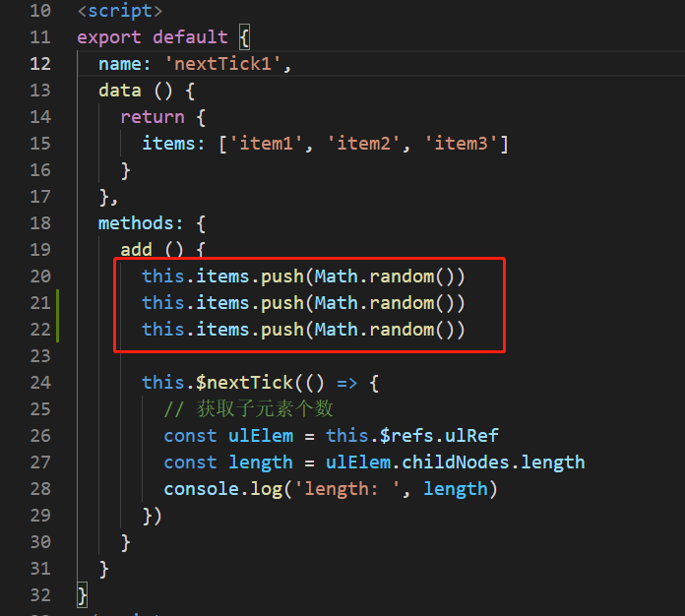Click the 'nextTick1' string on line 12
This screenshot has height=616, width=685.
pyautogui.click(x=222, y=64)
